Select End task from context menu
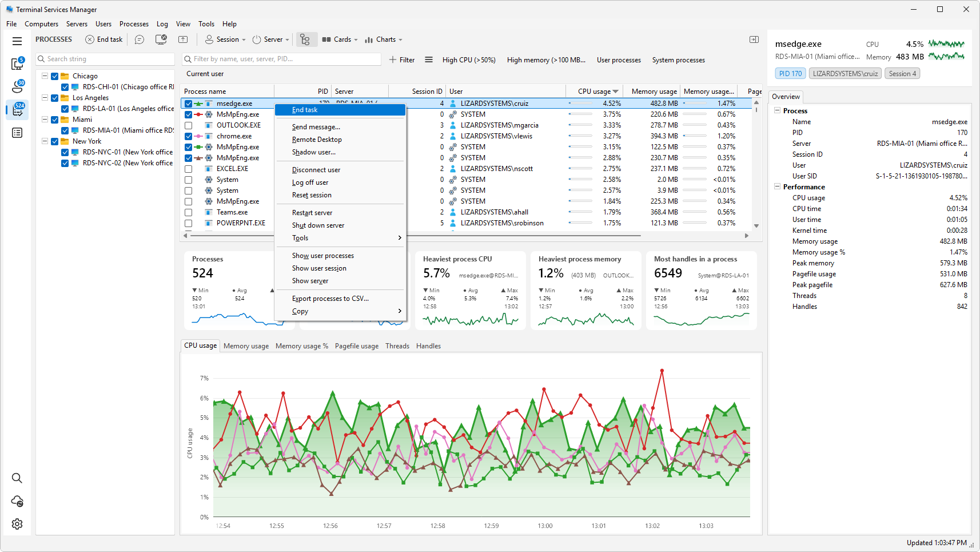Screen dimensions: 980x552 [x=340, y=110]
